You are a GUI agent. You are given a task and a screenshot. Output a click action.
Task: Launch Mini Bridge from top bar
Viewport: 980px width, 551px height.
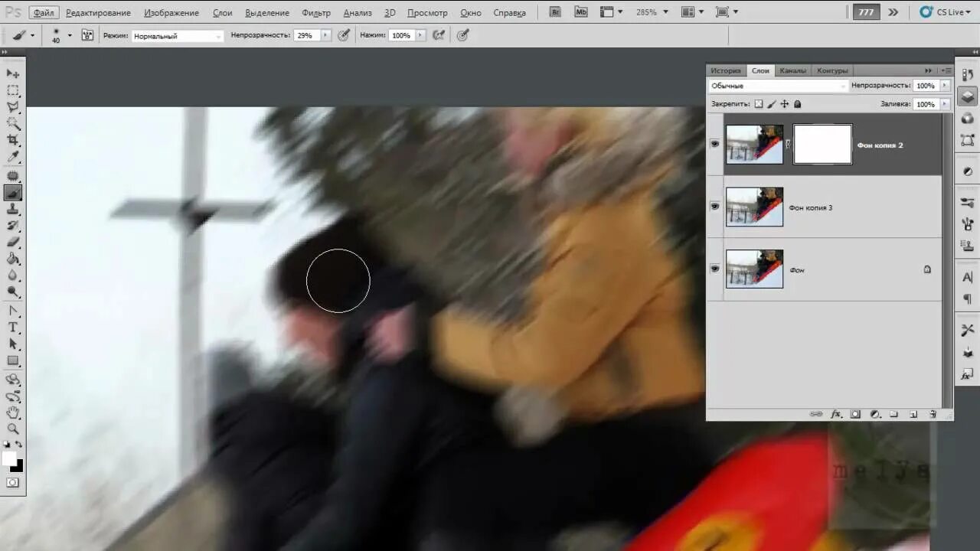point(581,12)
